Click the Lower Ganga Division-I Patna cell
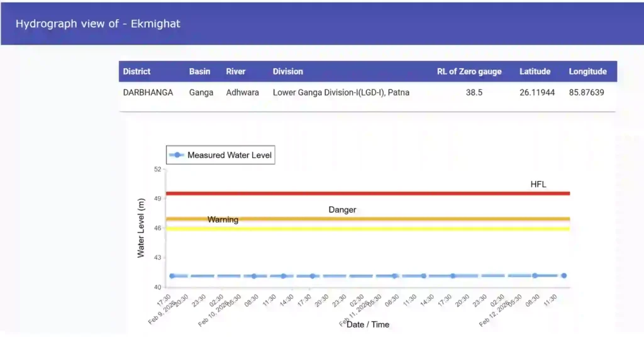644x337 pixels. pos(341,92)
